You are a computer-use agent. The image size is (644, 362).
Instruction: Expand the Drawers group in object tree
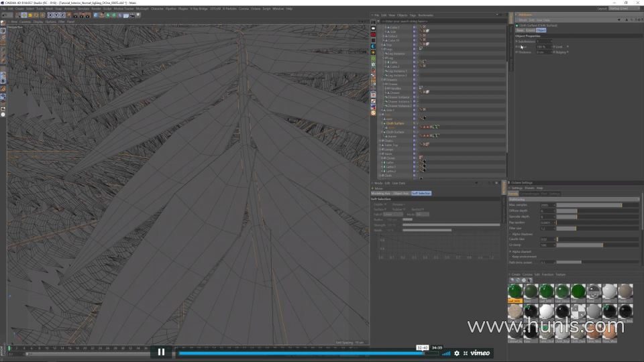(x=383, y=80)
